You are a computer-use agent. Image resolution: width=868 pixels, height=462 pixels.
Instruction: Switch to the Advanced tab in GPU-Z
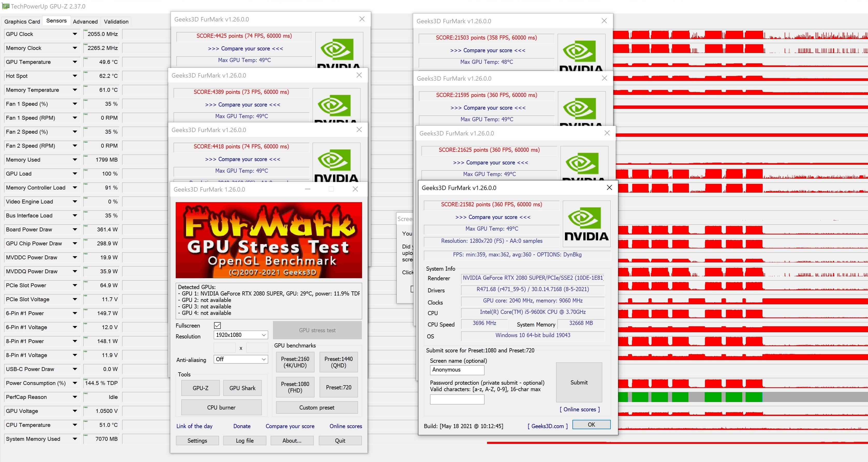tap(85, 21)
